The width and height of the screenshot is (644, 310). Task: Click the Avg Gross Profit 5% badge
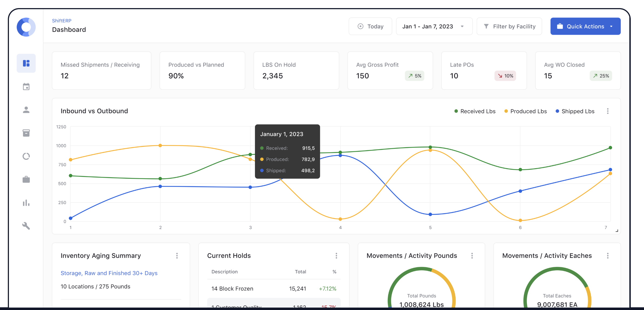click(x=415, y=76)
